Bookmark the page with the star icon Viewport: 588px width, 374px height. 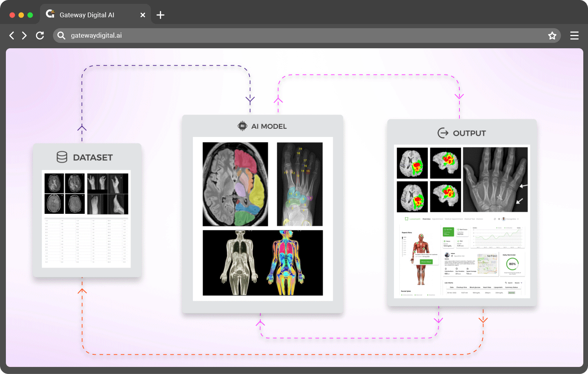point(552,36)
